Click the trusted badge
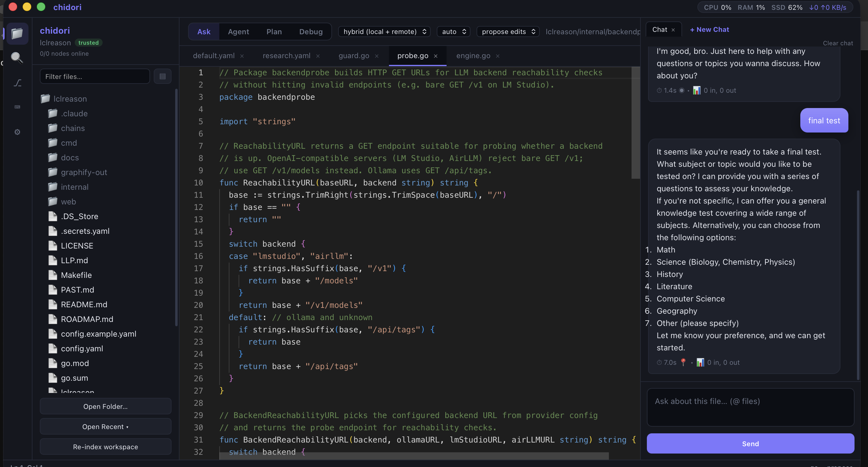This screenshot has height=467, width=868. pos(88,43)
